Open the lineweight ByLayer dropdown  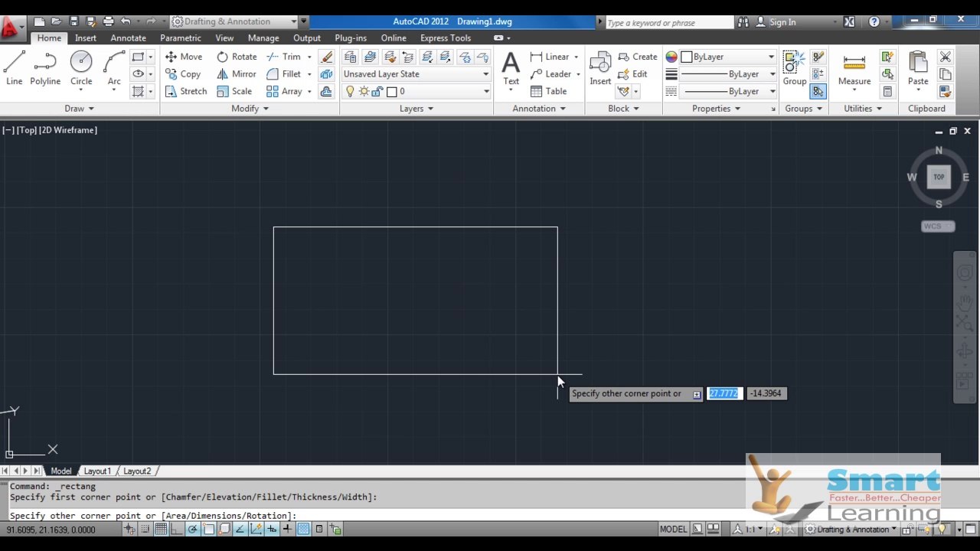pos(728,74)
